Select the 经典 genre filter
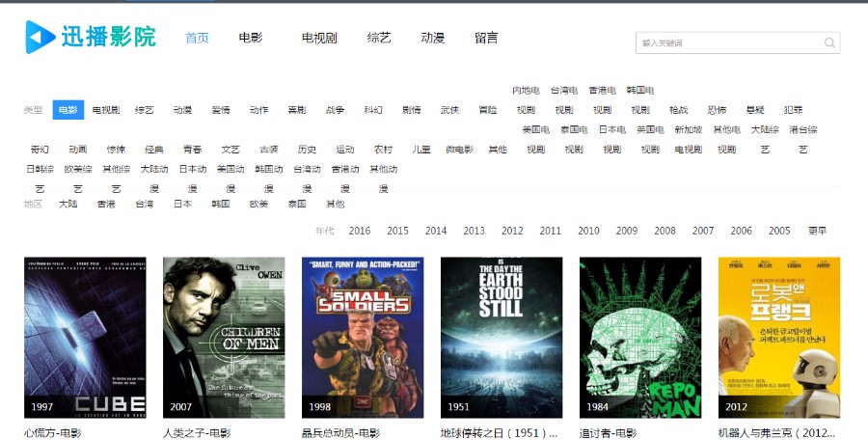Screen dimensions: 868x440 point(154,149)
